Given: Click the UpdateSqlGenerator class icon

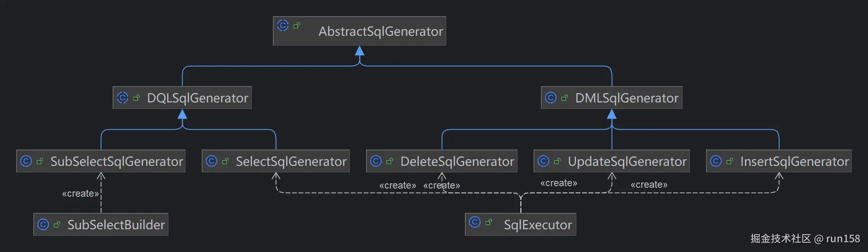Looking at the screenshot, I should click(543, 161).
